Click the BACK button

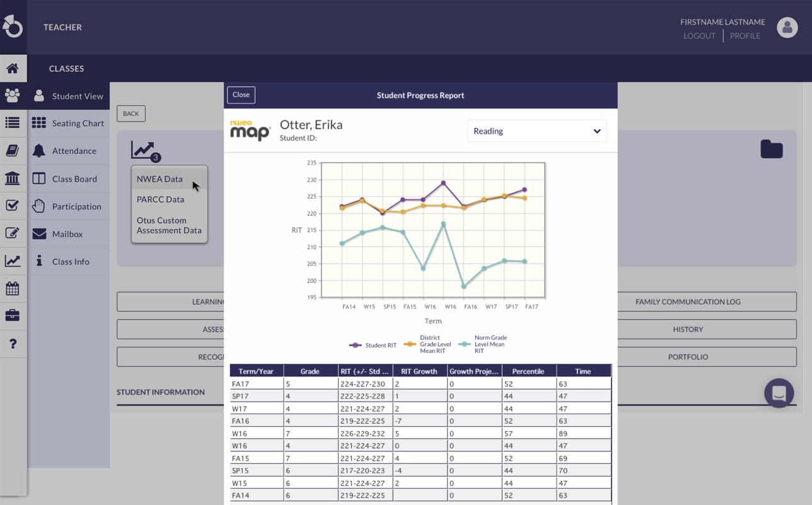point(131,113)
